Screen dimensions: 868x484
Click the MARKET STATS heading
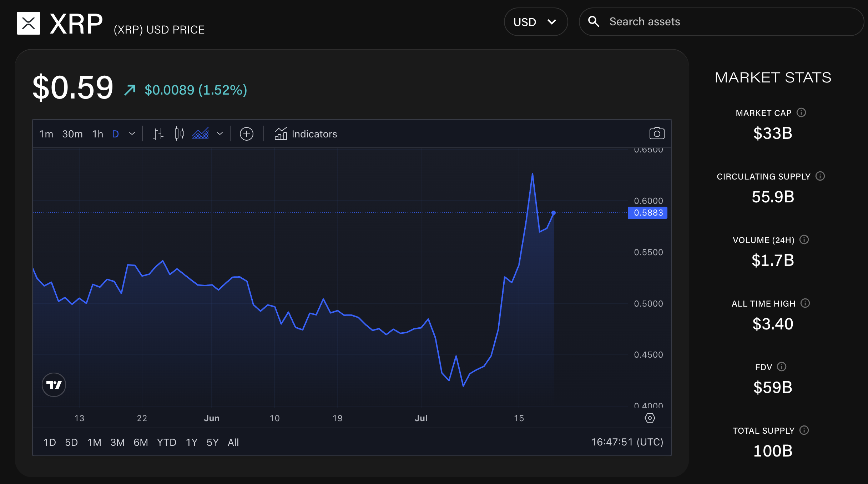773,77
